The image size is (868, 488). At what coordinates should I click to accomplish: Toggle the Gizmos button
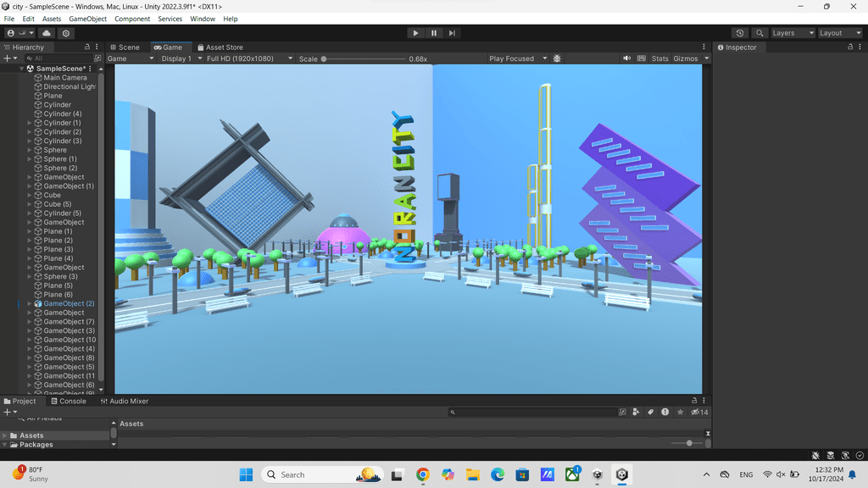(685, 58)
